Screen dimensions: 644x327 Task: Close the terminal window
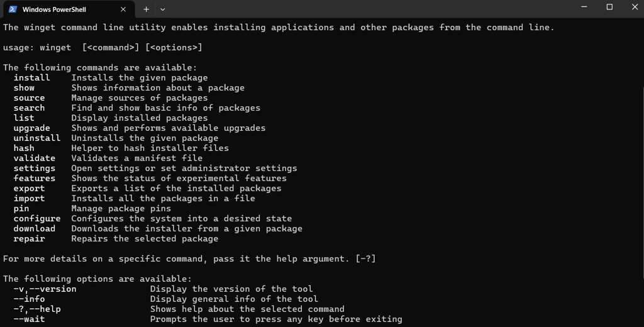point(634,7)
